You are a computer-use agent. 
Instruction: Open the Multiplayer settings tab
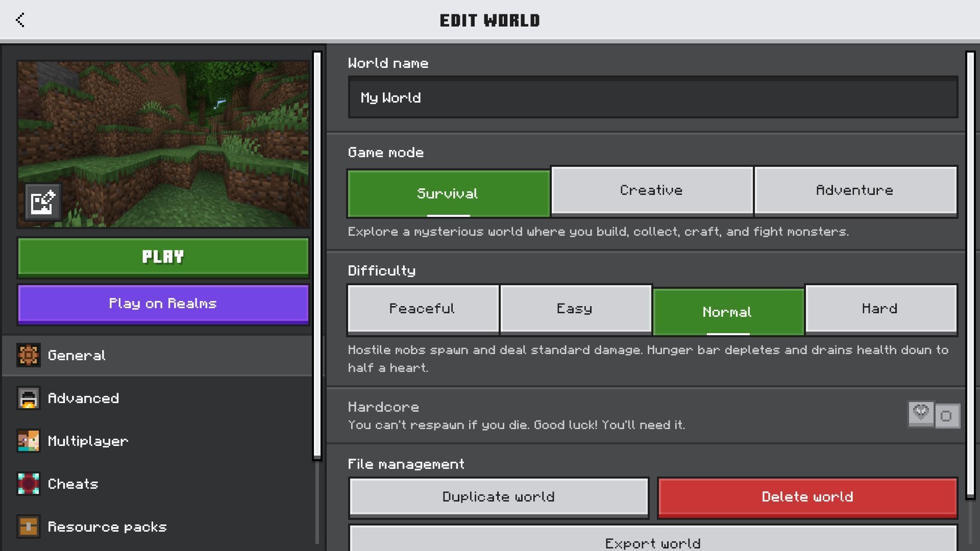[88, 441]
